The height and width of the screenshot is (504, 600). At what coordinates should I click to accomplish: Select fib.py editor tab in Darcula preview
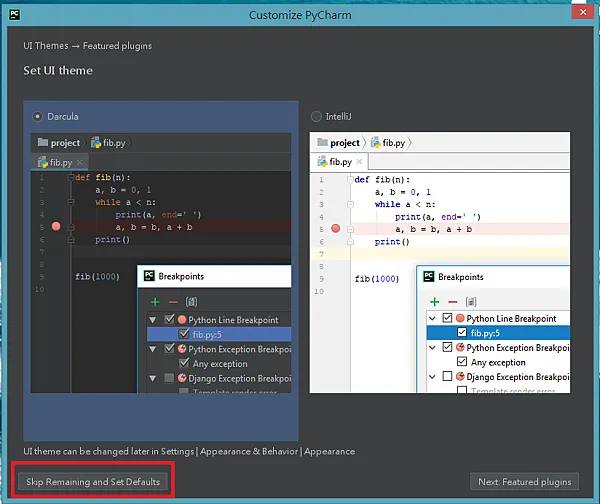[60, 162]
